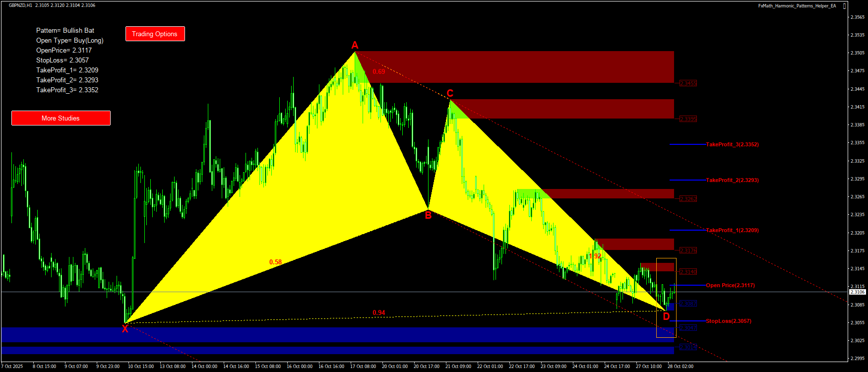Select the pattern point A marker
Viewport: 868px width, 372px height.
[355, 46]
